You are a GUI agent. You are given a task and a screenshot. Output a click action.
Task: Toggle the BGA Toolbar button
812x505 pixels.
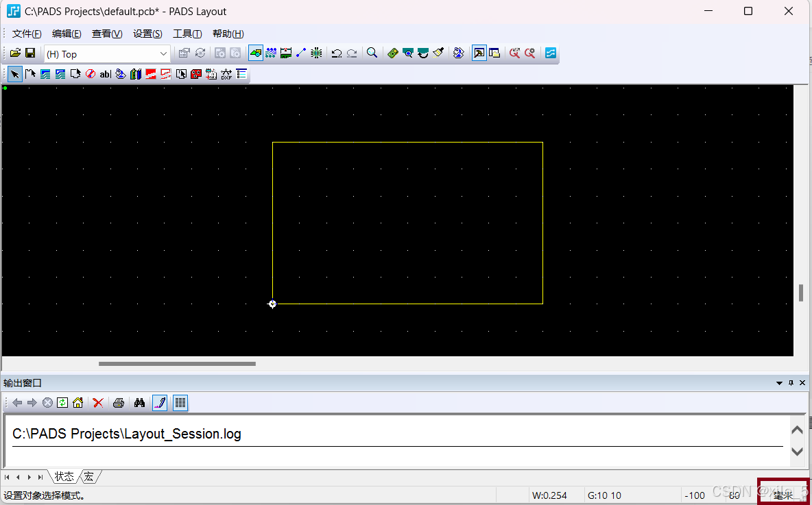pyautogui.click(x=316, y=53)
